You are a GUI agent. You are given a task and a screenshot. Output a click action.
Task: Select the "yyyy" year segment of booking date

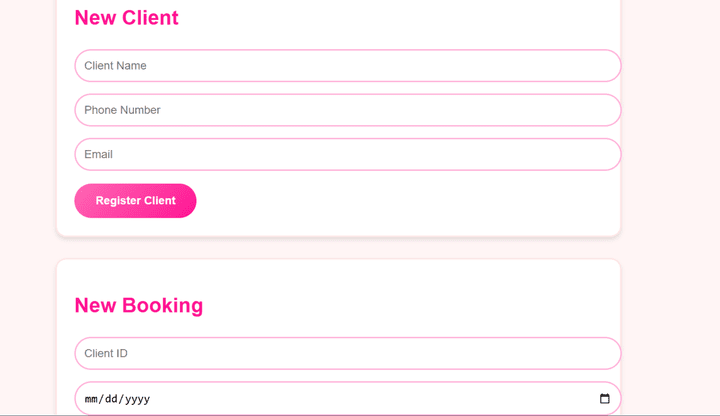[x=136, y=399]
